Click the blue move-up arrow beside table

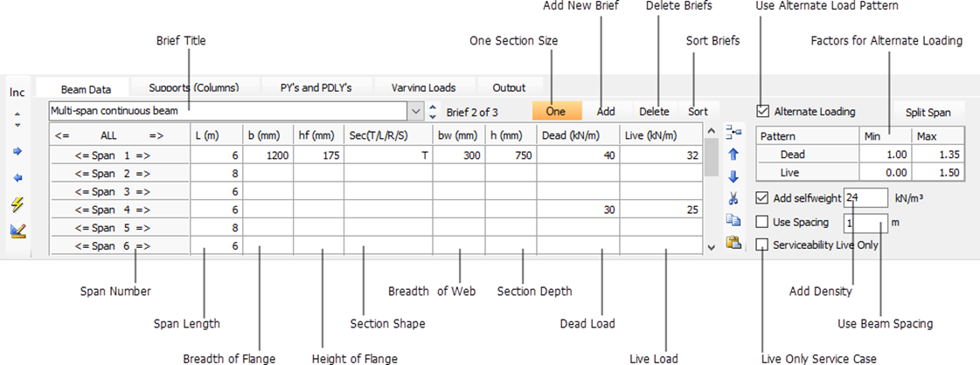click(733, 154)
